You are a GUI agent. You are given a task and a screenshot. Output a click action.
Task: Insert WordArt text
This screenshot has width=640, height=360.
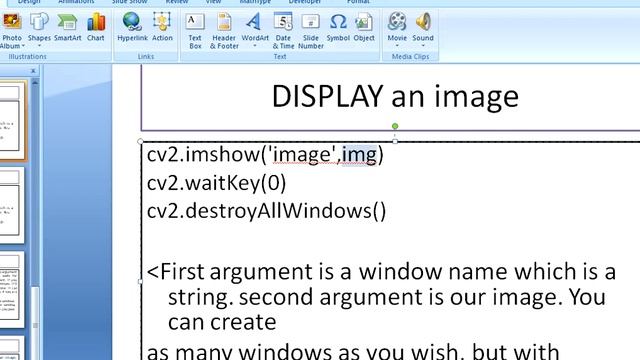[255, 29]
